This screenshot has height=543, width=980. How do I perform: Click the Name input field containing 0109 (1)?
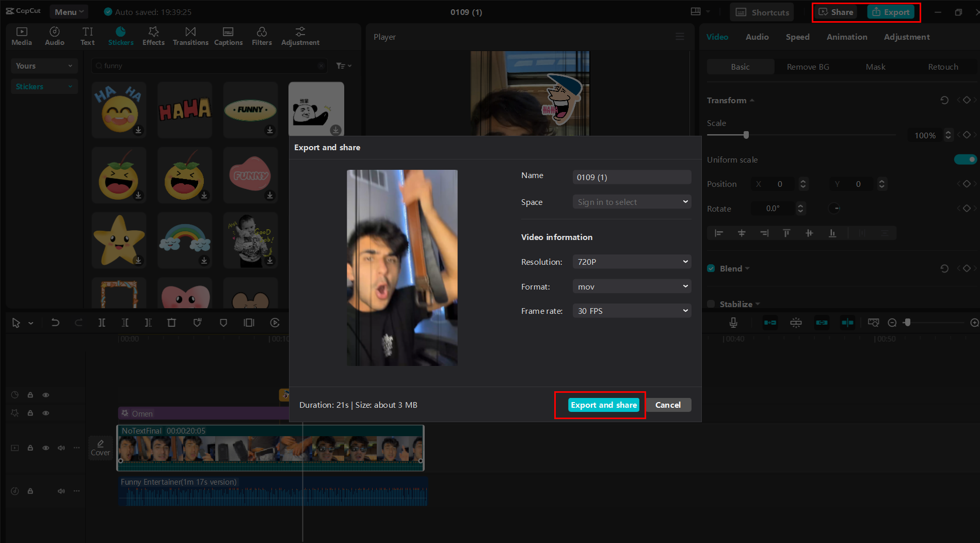[632, 177]
